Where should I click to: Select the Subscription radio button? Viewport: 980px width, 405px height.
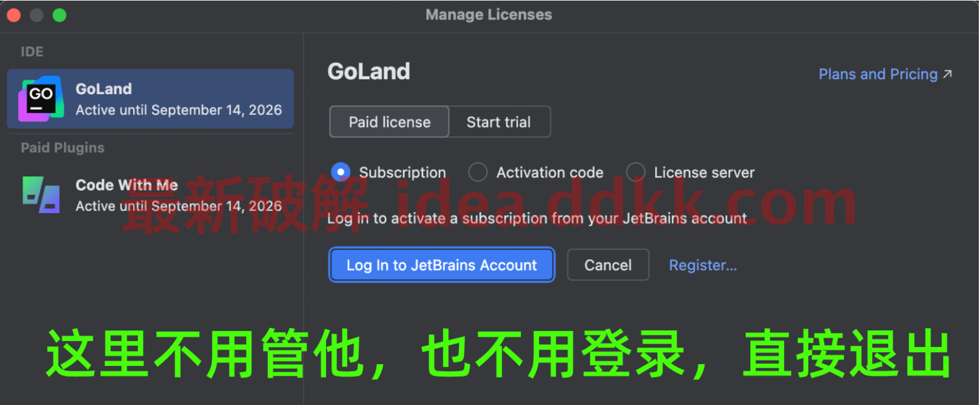(x=341, y=172)
